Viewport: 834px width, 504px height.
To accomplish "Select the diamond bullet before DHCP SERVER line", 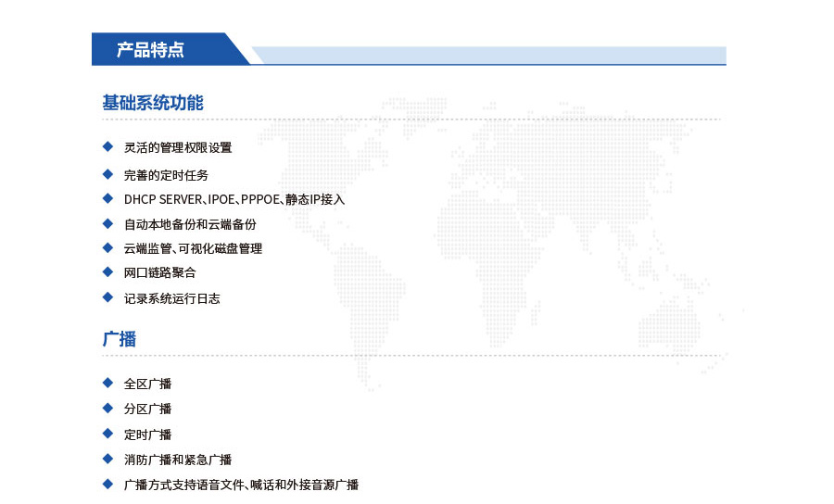I will point(107,198).
